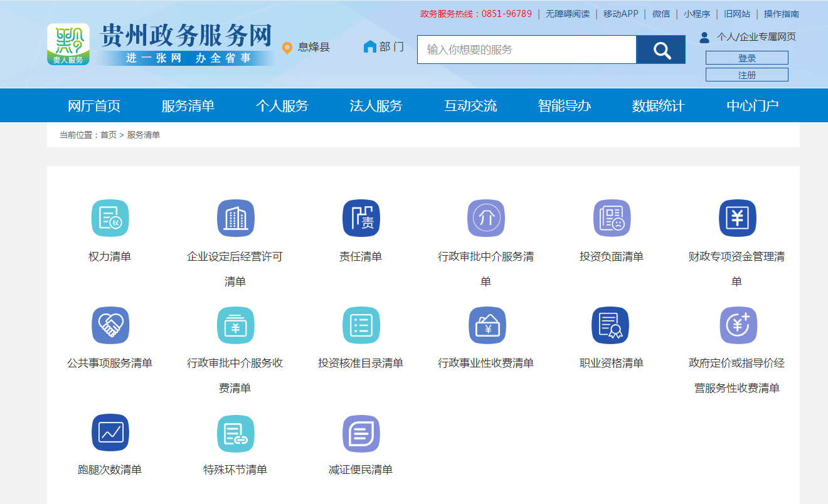Click the 特殊环节清单 icon

pos(235,433)
